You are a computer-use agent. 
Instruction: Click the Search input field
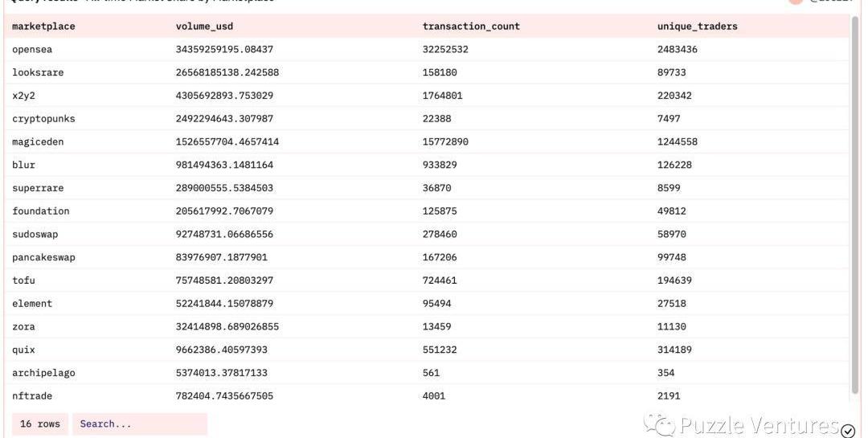(140, 424)
